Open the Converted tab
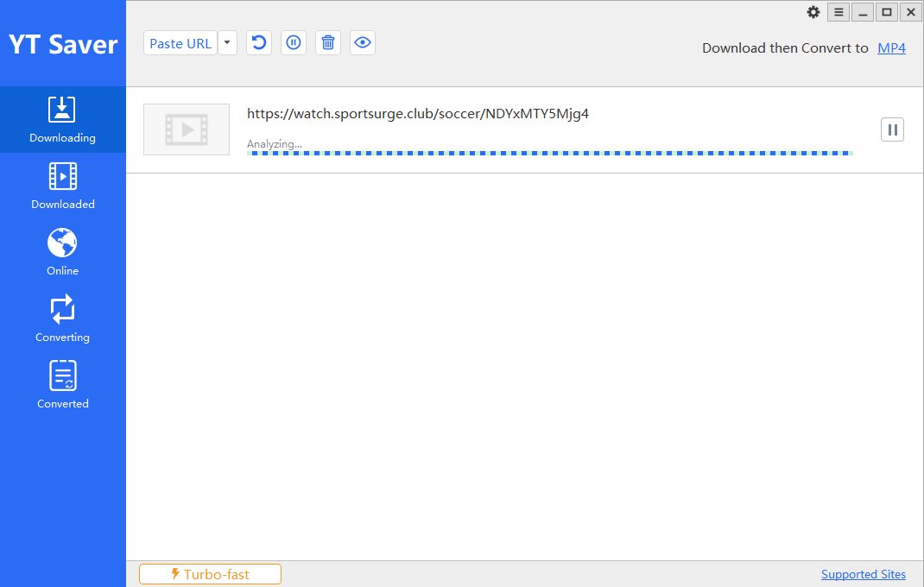This screenshot has height=587, width=924. tap(62, 386)
